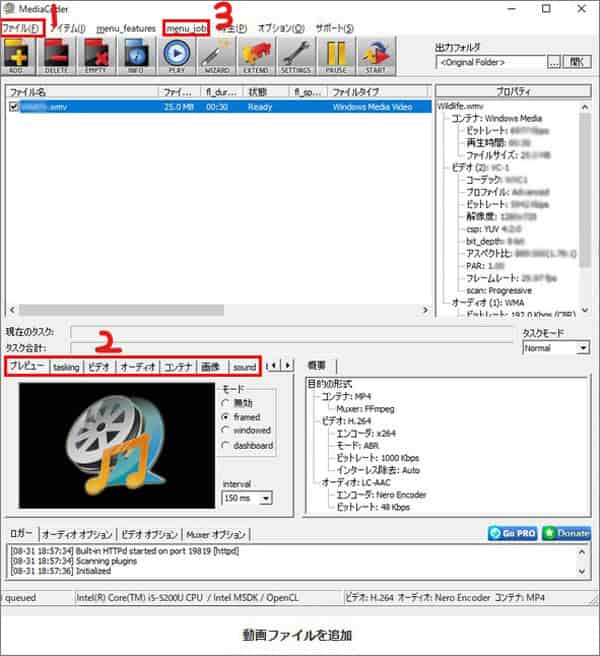The image size is (600, 656).
Task: Click the ADD file toolbar icon
Action: (x=17, y=56)
